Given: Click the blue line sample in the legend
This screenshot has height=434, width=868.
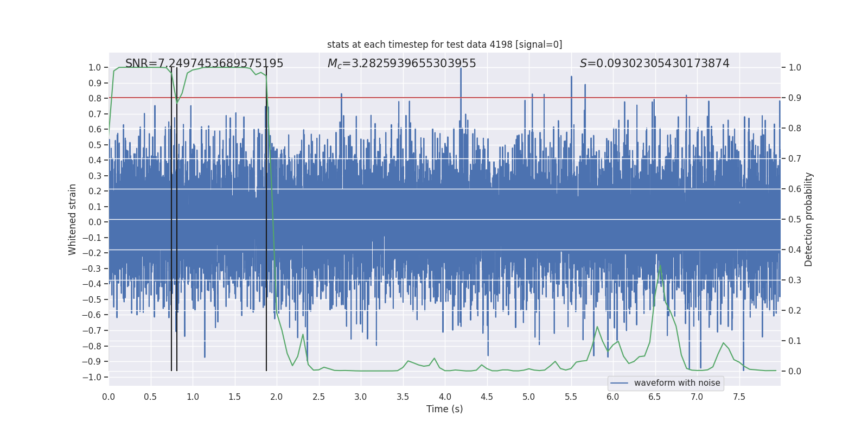Looking at the screenshot, I should pyautogui.click(x=620, y=383).
